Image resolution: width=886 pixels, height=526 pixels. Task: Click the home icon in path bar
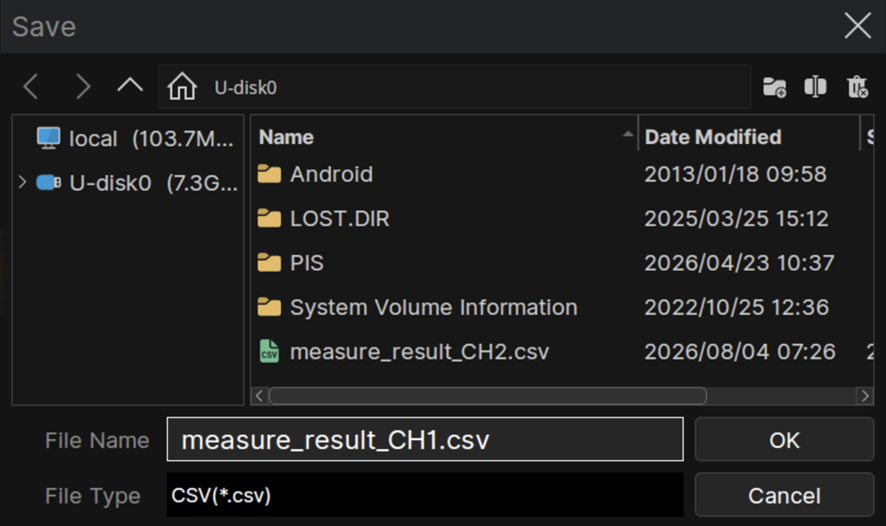coord(182,87)
